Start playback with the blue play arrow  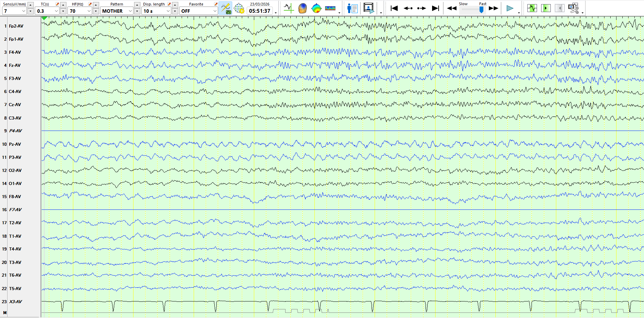click(x=510, y=8)
